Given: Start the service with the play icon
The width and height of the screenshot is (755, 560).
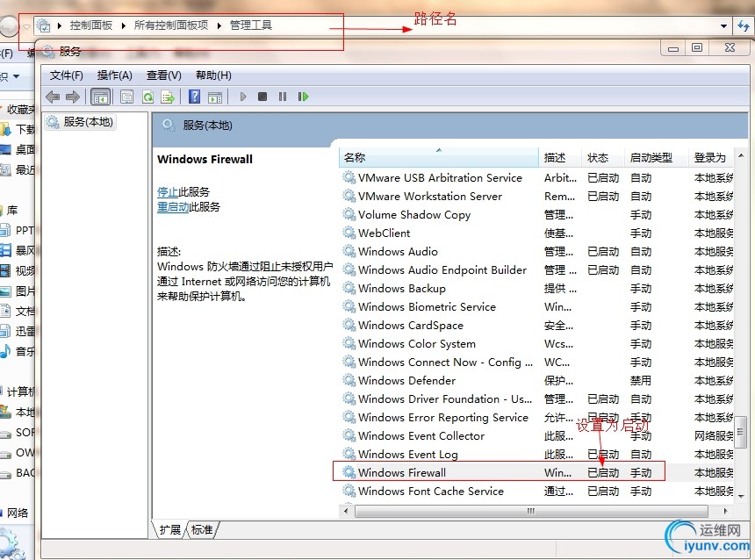Looking at the screenshot, I should [x=243, y=97].
